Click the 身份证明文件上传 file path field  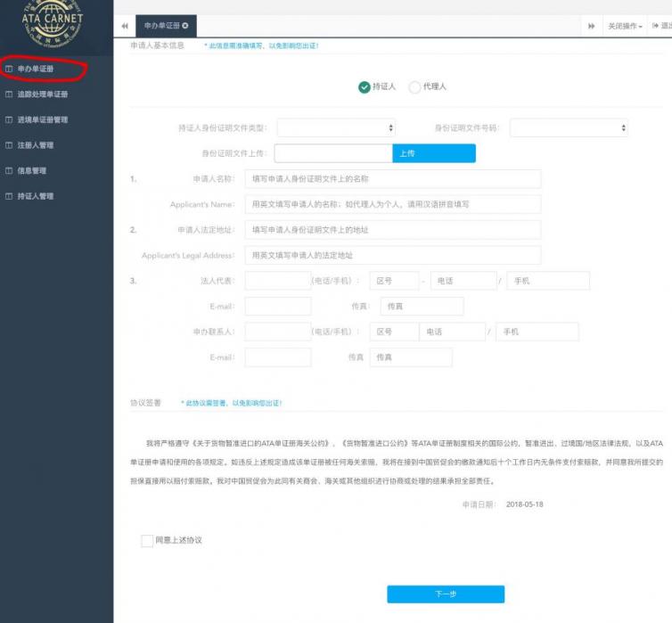pos(333,153)
